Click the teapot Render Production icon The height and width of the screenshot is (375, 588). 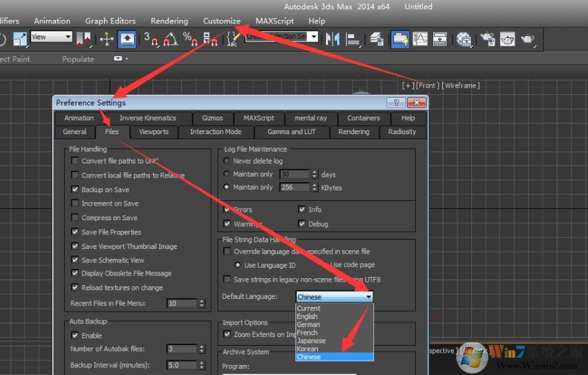[527, 39]
